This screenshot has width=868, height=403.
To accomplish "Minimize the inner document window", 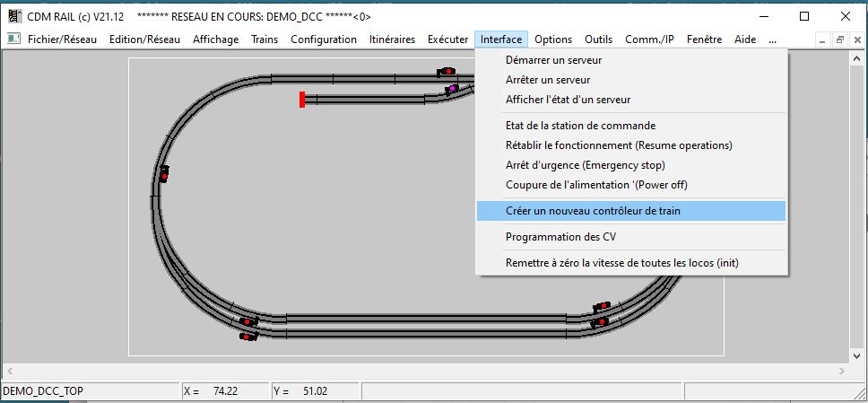I will pyautogui.click(x=823, y=39).
